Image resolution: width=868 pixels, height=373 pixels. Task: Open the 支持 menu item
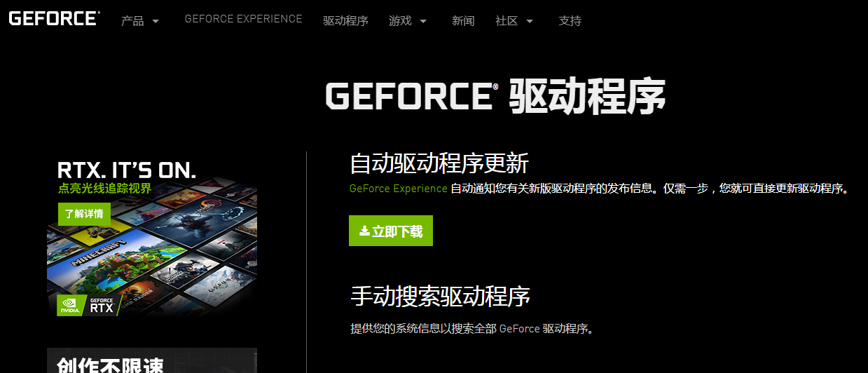(570, 21)
